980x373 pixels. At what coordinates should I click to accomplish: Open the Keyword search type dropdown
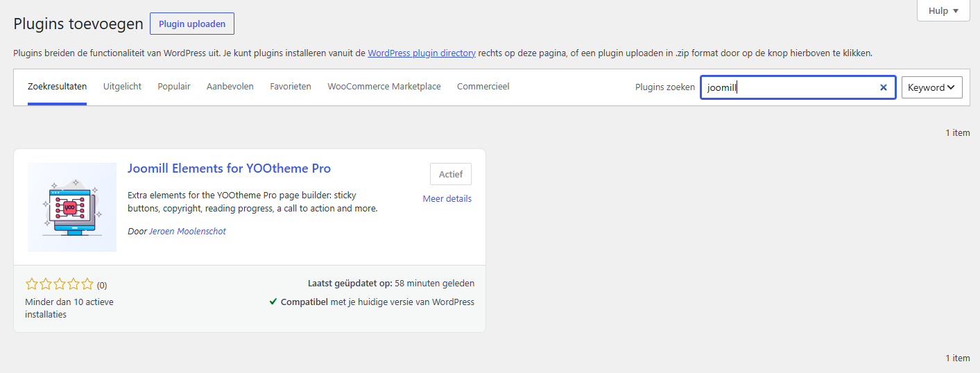(x=931, y=87)
